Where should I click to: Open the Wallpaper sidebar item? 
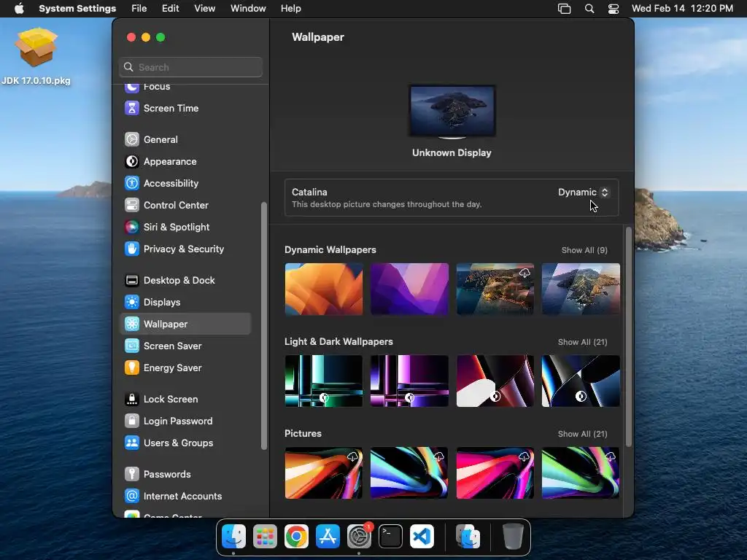click(x=185, y=324)
